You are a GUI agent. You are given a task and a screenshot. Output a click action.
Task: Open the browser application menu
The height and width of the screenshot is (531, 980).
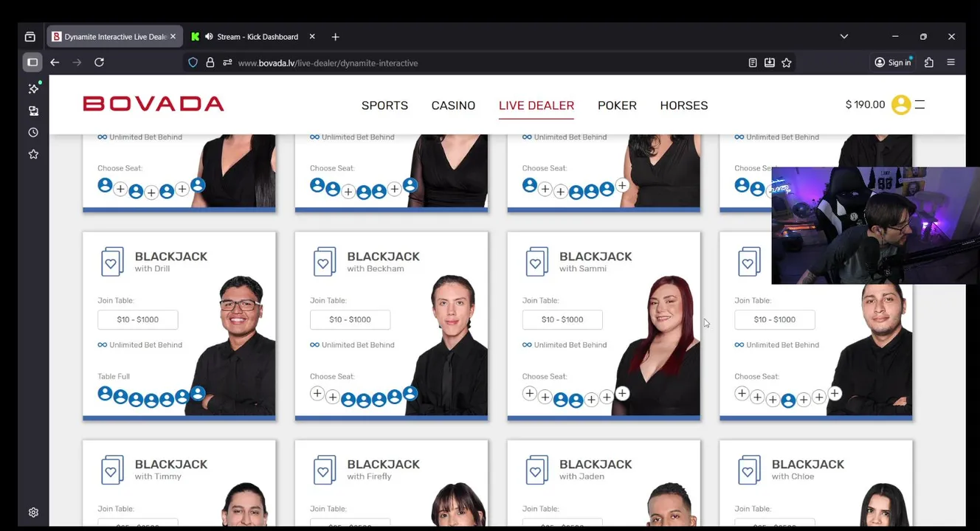point(950,63)
